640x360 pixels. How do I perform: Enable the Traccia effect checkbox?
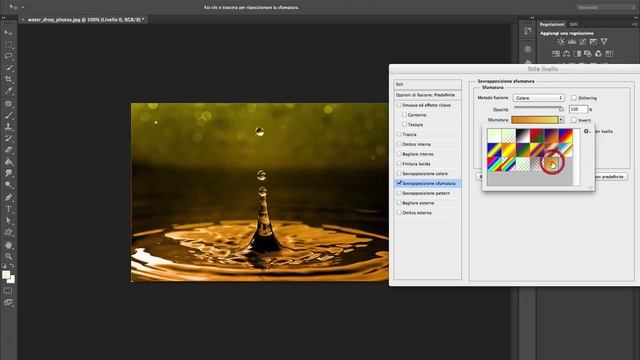(x=399, y=134)
